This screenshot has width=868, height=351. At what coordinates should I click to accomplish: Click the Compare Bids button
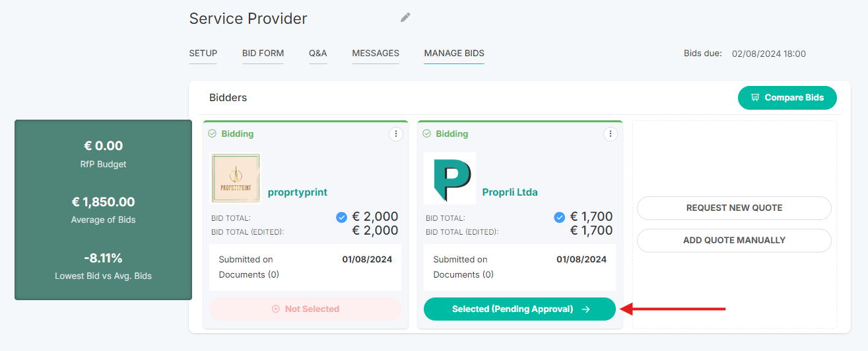(787, 98)
